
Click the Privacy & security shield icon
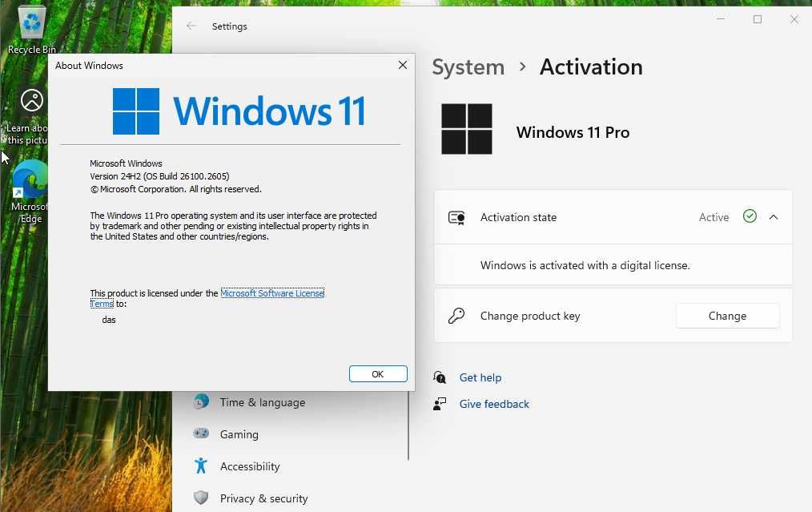tap(201, 498)
